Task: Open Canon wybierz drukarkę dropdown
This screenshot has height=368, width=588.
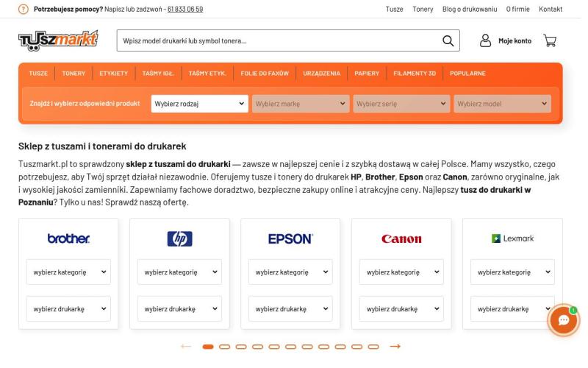Action: (401, 308)
